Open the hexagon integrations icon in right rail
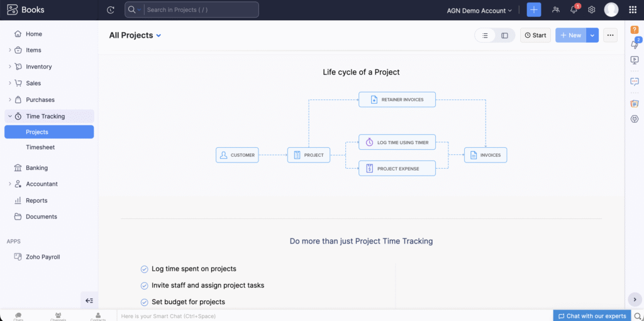The width and height of the screenshot is (644, 321). coord(635,119)
